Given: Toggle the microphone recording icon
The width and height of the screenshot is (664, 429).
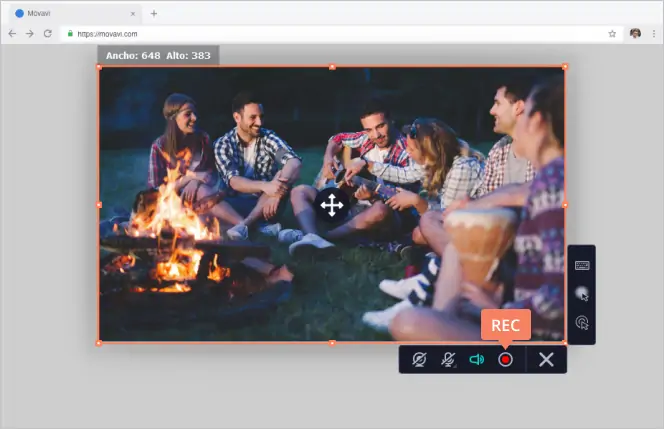Looking at the screenshot, I should [x=448, y=360].
